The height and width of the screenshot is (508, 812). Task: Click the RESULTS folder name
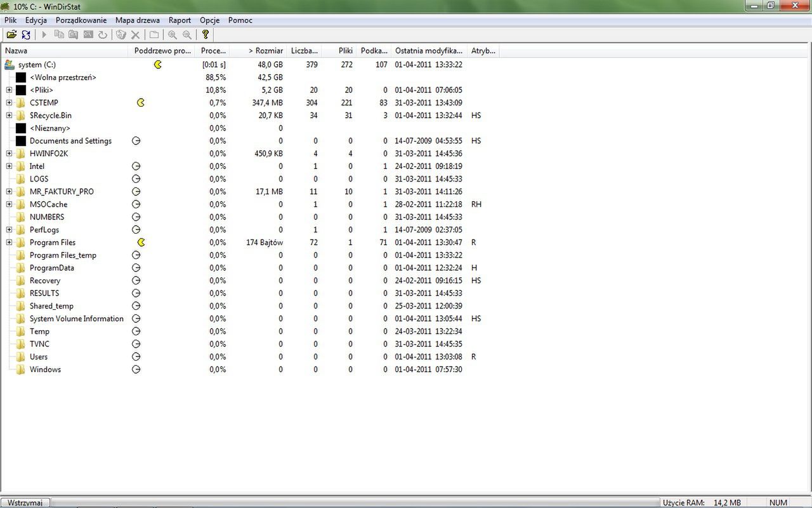(44, 293)
